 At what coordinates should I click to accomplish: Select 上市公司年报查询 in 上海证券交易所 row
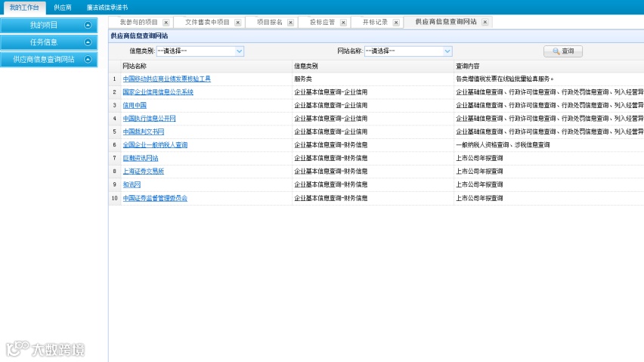point(549,171)
